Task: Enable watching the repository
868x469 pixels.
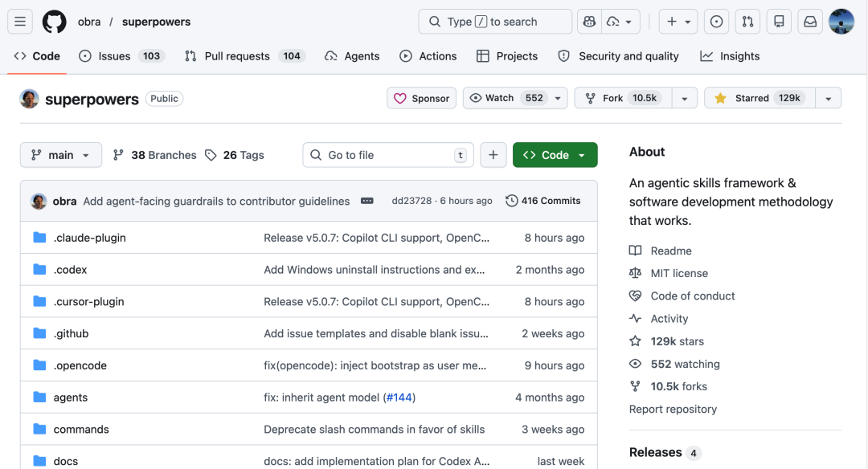Action: coord(507,97)
